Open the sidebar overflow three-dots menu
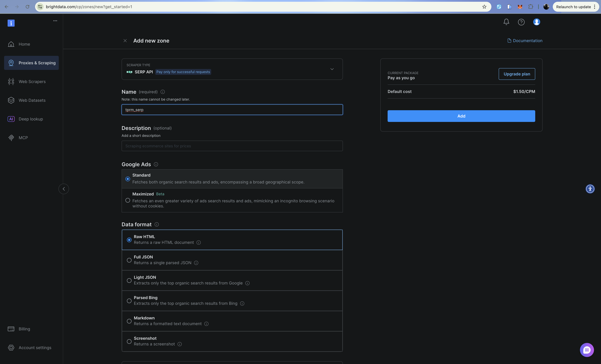 (x=55, y=20)
